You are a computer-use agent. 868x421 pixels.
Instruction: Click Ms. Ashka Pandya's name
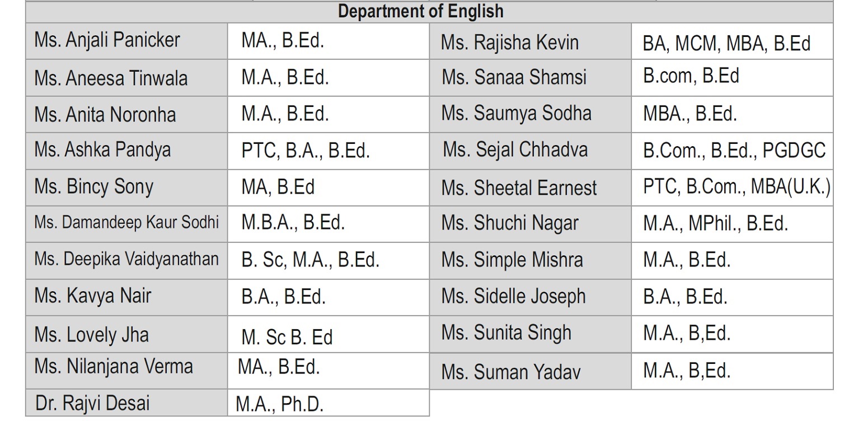click(102, 150)
